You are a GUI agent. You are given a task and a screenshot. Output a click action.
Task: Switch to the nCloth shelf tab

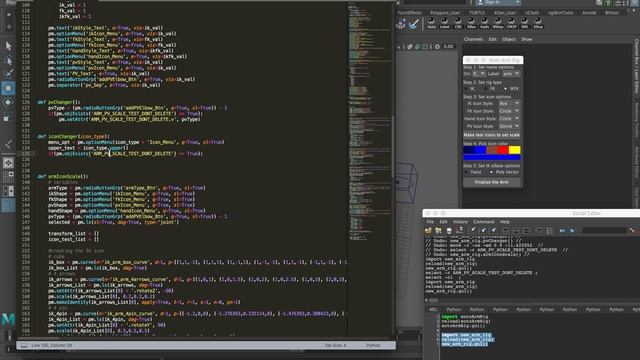point(532,13)
